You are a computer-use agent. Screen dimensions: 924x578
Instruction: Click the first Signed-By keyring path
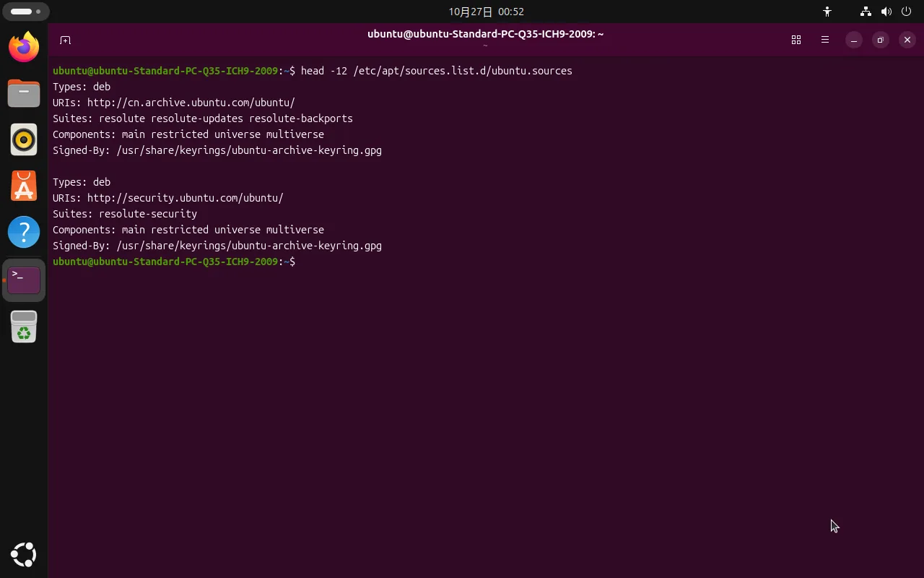tap(249, 150)
